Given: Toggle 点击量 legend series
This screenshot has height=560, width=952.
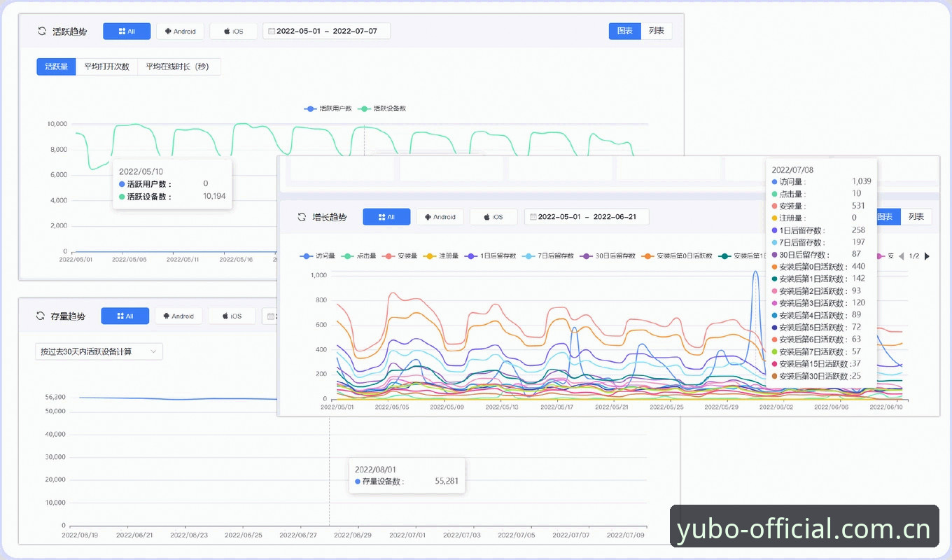Looking at the screenshot, I should (360, 256).
